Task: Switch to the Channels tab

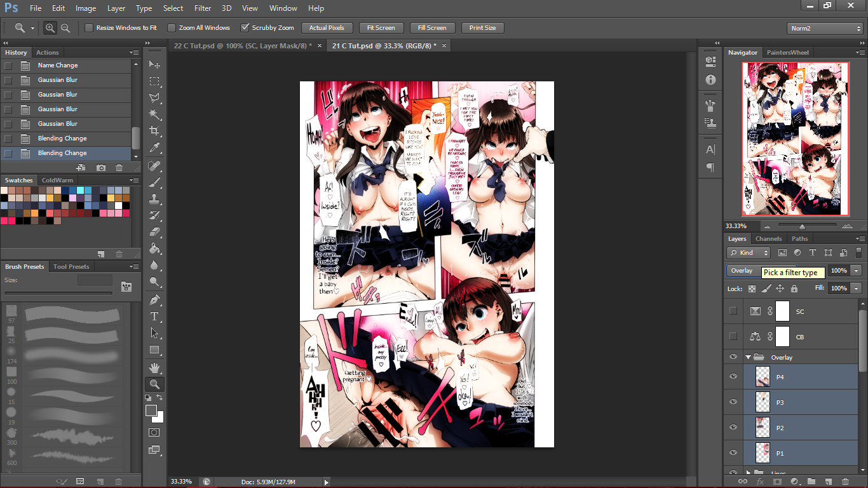Action: point(768,239)
